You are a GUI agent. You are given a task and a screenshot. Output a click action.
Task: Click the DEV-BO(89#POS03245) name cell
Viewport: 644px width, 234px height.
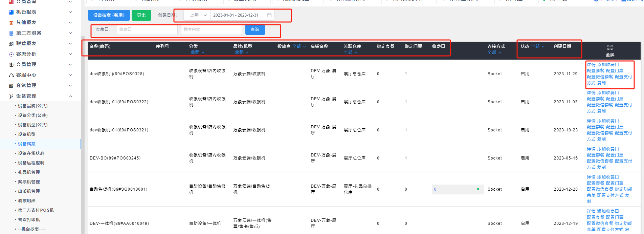pos(115,158)
